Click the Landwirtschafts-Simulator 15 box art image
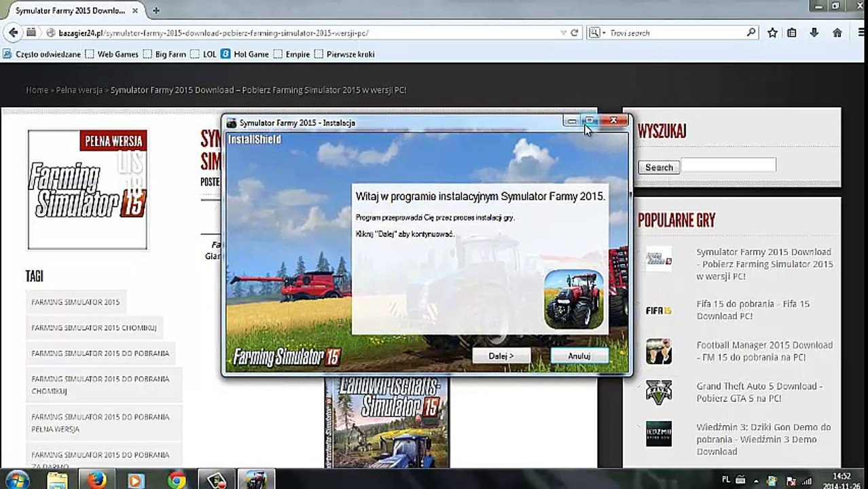Viewport: 868px width, 489px height. tap(387, 422)
